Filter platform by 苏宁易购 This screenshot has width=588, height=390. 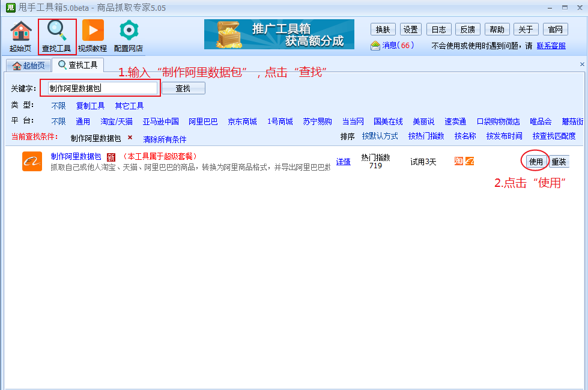(318, 121)
